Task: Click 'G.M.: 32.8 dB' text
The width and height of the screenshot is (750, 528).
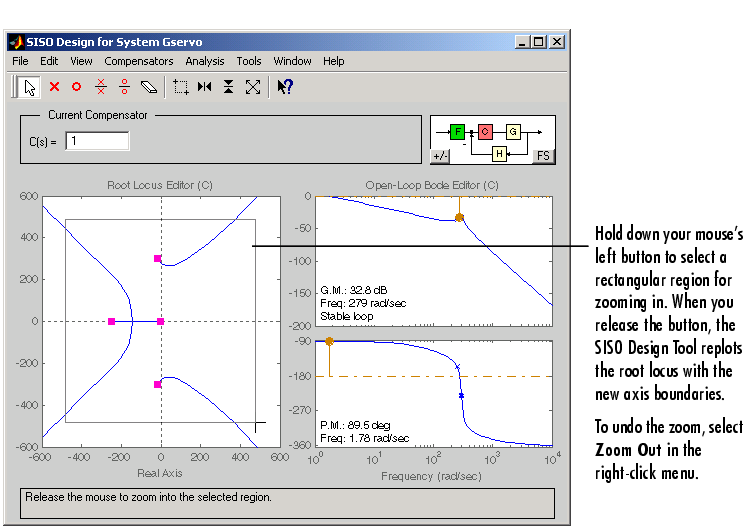Action: click(354, 290)
